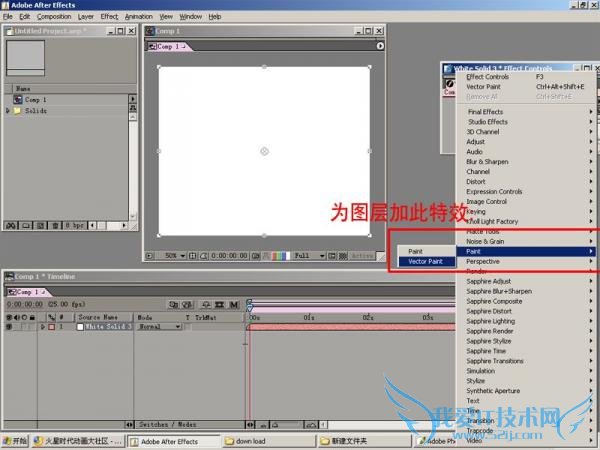Toggle preserve transparency checkbox for layer 1

[188, 327]
